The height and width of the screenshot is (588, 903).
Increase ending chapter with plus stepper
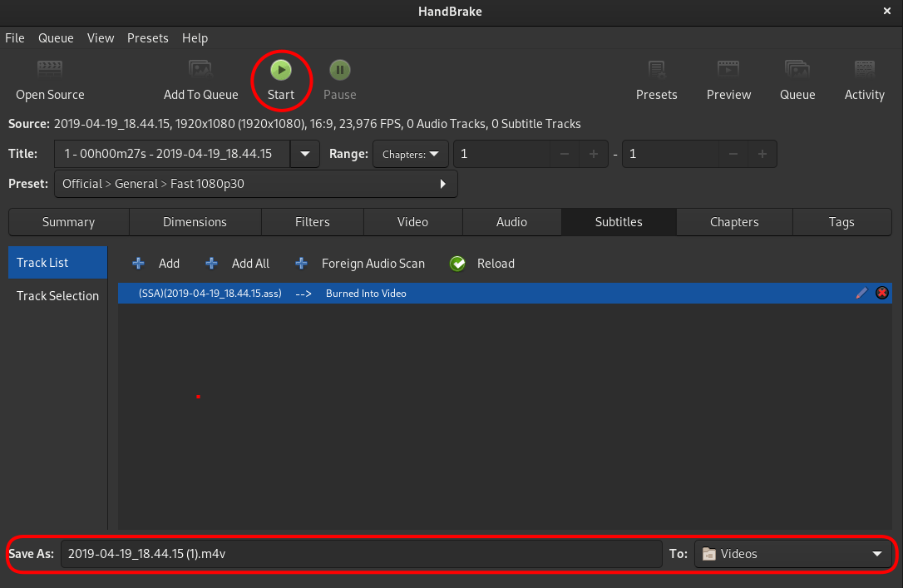pyautogui.click(x=762, y=154)
